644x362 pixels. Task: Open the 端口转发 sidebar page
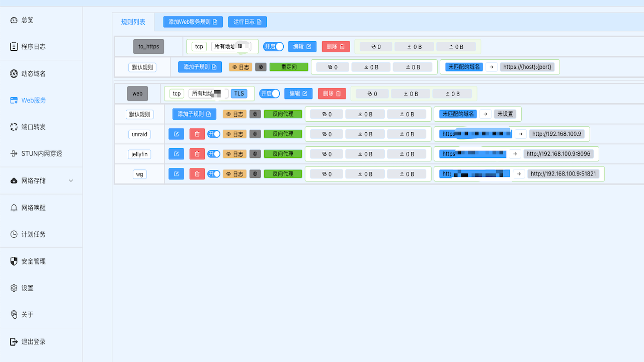tap(33, 127)
